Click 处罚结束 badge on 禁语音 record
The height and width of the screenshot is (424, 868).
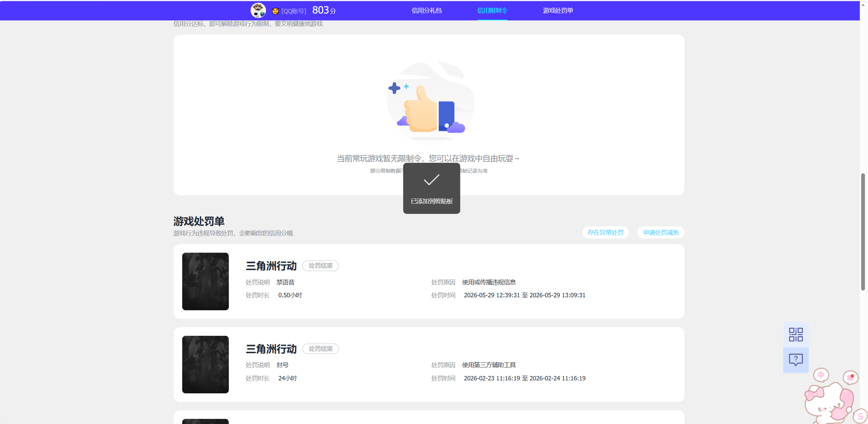pyautogui.click(x=320, y=266)
